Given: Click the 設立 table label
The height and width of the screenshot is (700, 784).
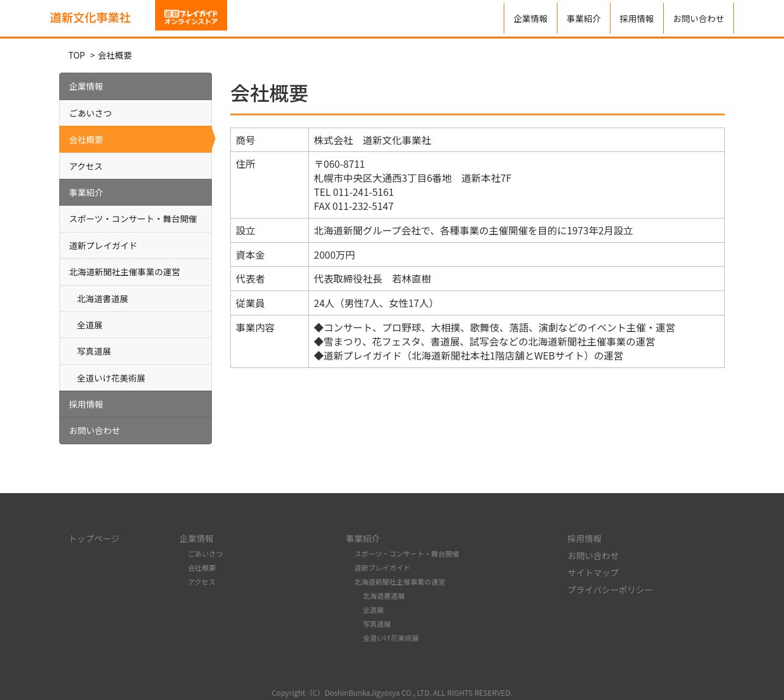Looking at the screenshot, I should click(245, 231).
